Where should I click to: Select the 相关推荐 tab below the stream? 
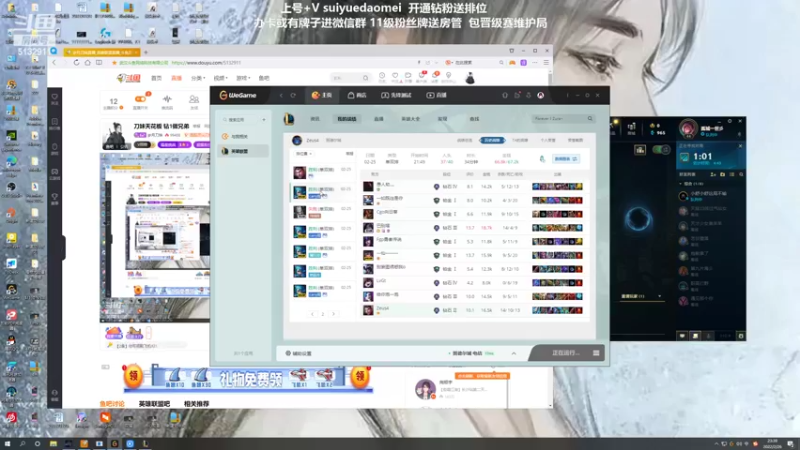tap(196, 404)
